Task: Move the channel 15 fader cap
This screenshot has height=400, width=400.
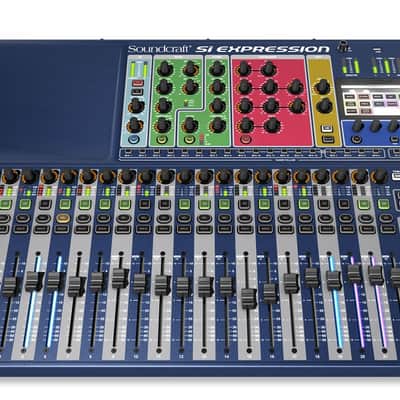Action: pos(249,298)
